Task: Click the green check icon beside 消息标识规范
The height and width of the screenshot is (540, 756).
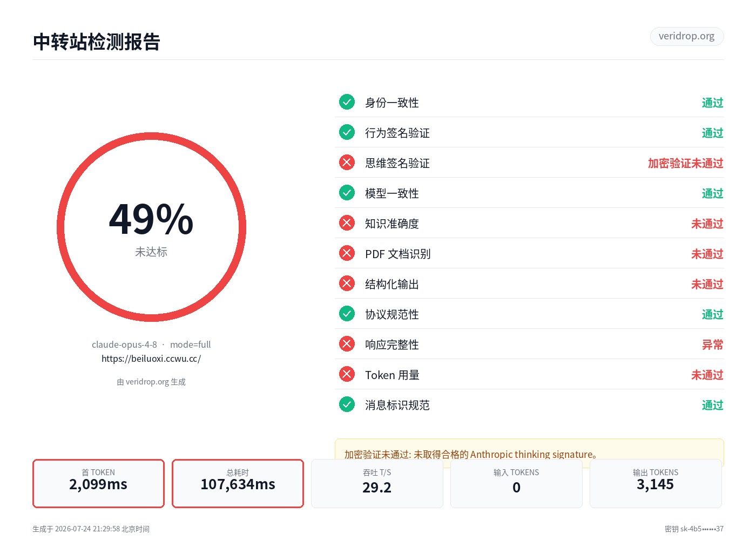Action: pos(347,404)
